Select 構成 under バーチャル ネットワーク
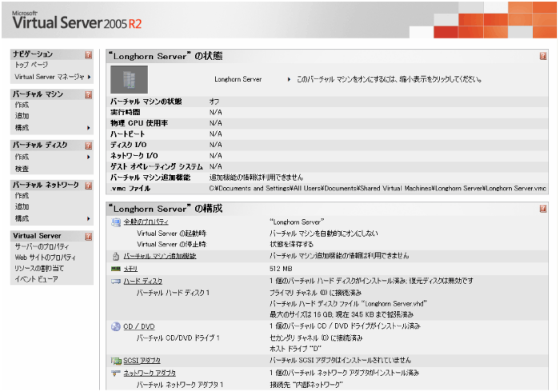 pyautogui.click(x=22, y=218)
